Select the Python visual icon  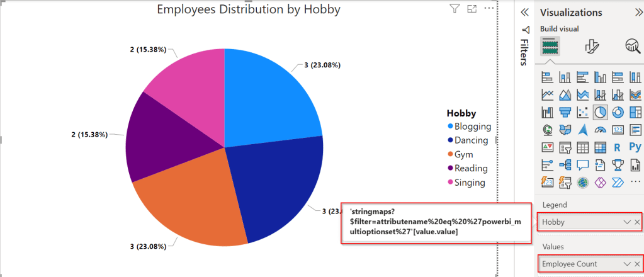click(x=635, y=147)
